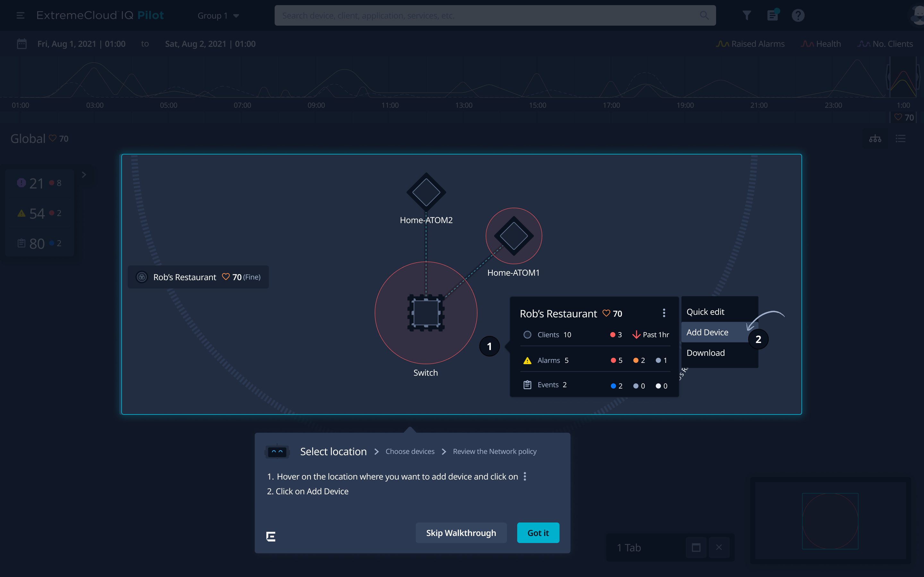Expand the left alarm summary panel
This screenshot has height=577, width=924.
click(x=84, y=174)
